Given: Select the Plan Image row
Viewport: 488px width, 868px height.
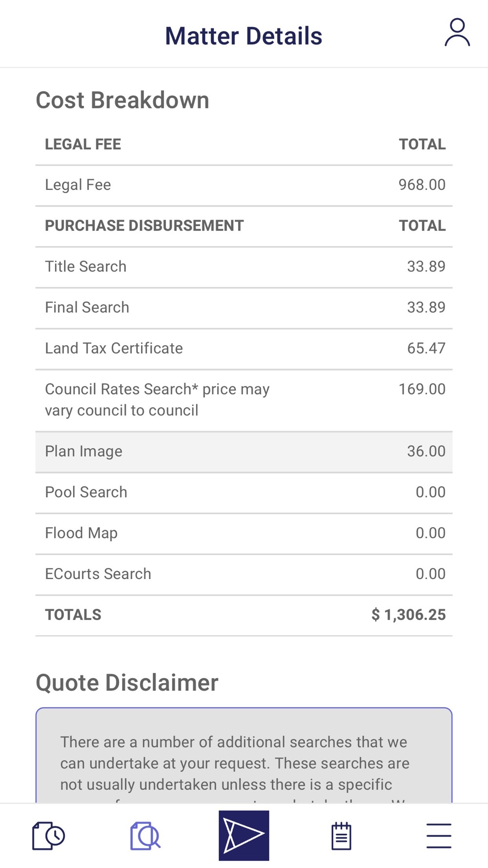Looking at the screenshot, I should point(244,452).
